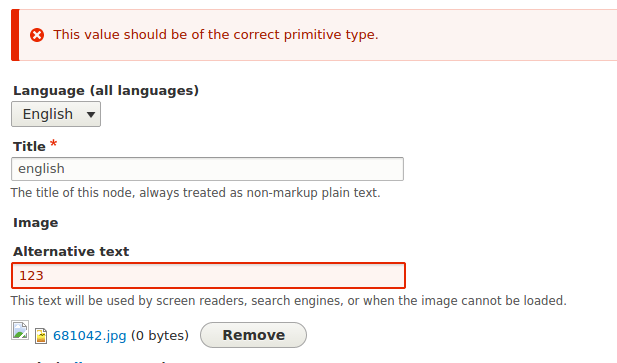This screenshot has width=617, height=363.
Task: Click the red left bar of error box
Action: pyautogui.click(x=15, y=35)
